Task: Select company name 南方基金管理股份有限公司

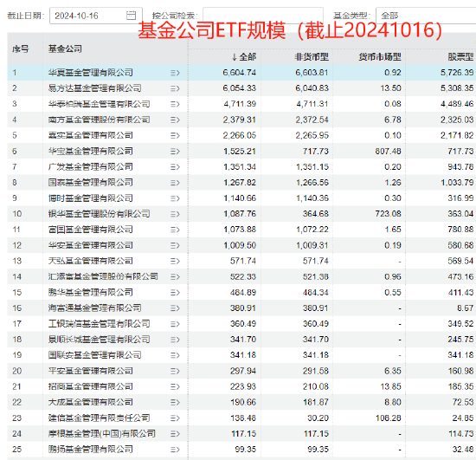Action: coord(99,120)
